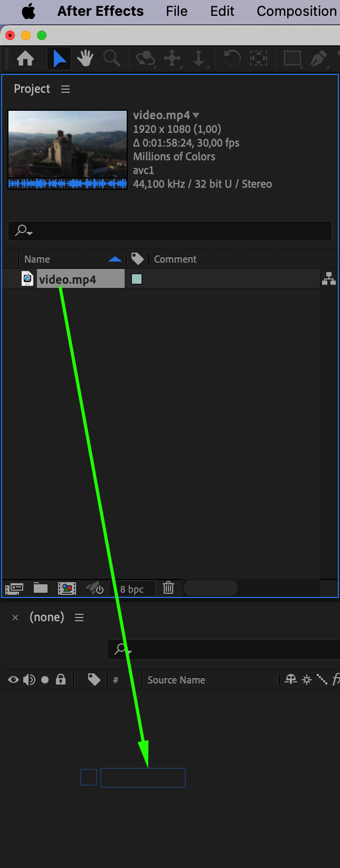Click the Interpret Footage icon
The width and height of the screenshot is (340, 868).
[14, 588]
